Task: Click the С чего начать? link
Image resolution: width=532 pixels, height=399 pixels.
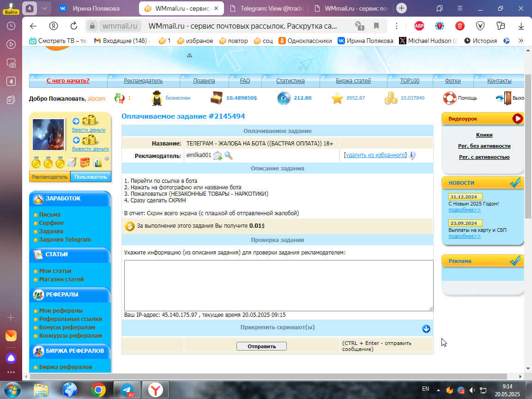Action: [68, 81]
